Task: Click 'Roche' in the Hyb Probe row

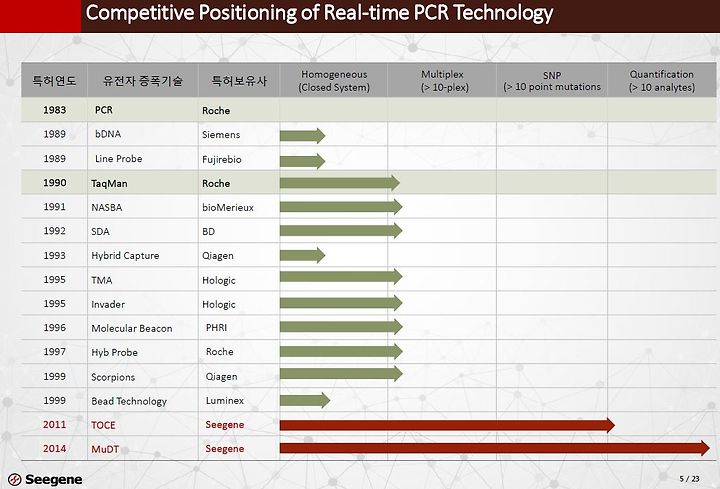Action: [x=219, y=352]
